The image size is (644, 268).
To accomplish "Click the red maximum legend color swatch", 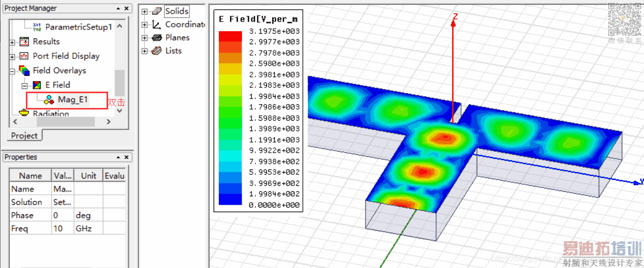I will pos(230,36).
